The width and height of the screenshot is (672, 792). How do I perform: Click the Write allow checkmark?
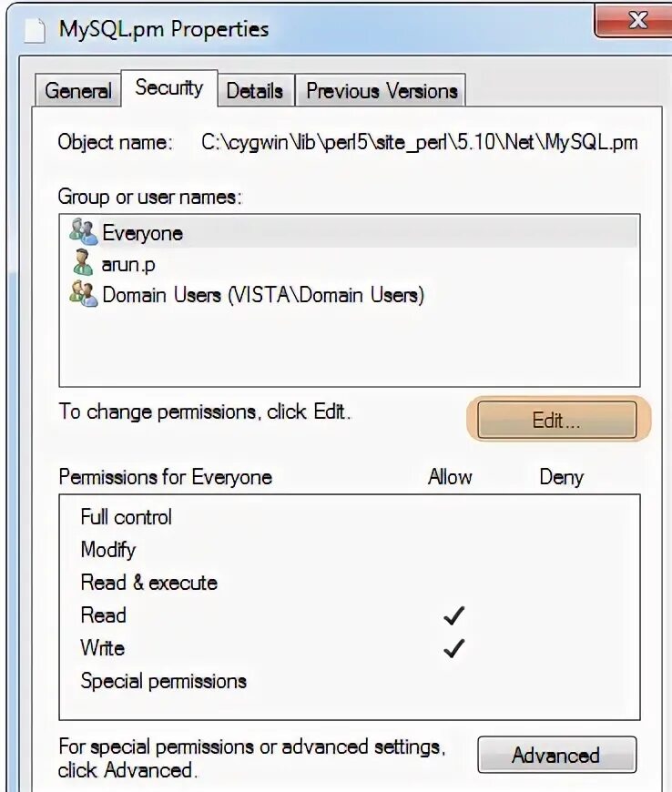(453, 648)
